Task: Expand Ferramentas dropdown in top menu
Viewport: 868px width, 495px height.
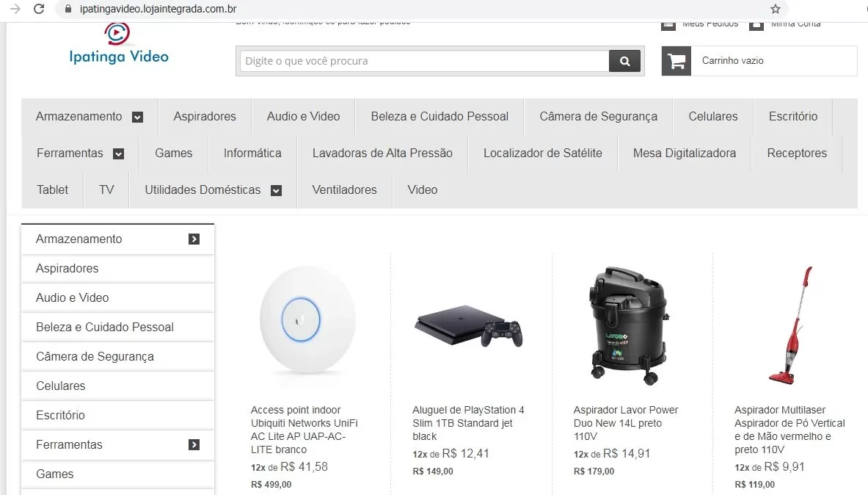Action: tap(118, 153)
